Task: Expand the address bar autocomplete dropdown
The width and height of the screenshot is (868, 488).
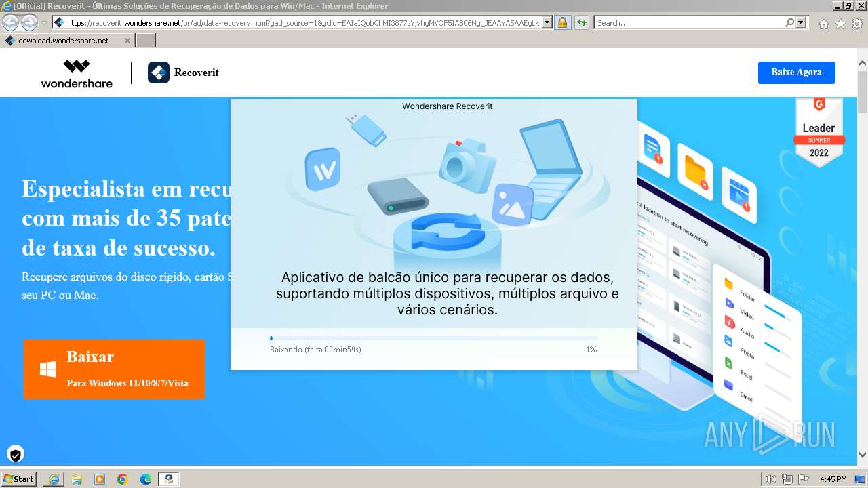Action: (547, 23)
